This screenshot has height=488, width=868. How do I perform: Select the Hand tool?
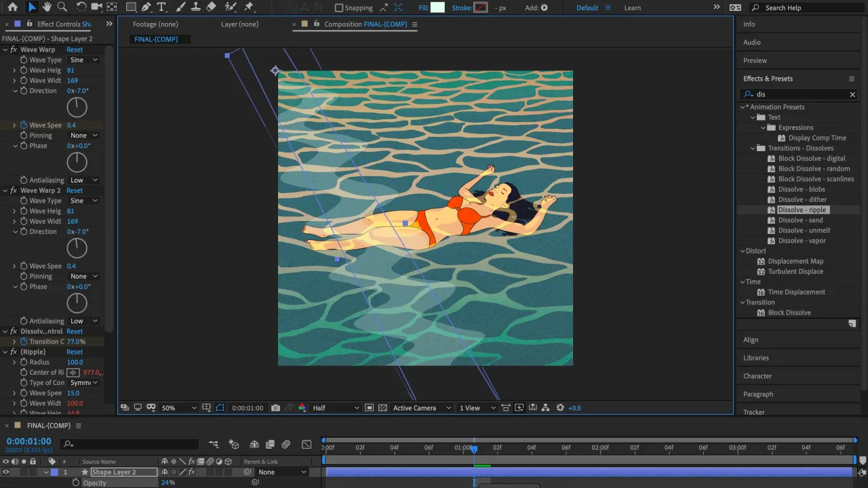point(47,7)
